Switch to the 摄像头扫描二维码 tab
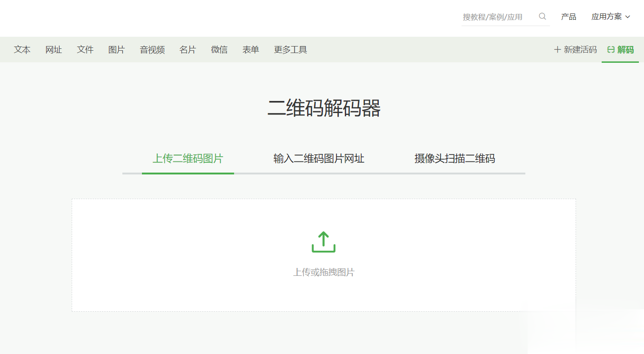Image resolution: width=644 pixels, height=354 pixels. [x=455, y=159]
